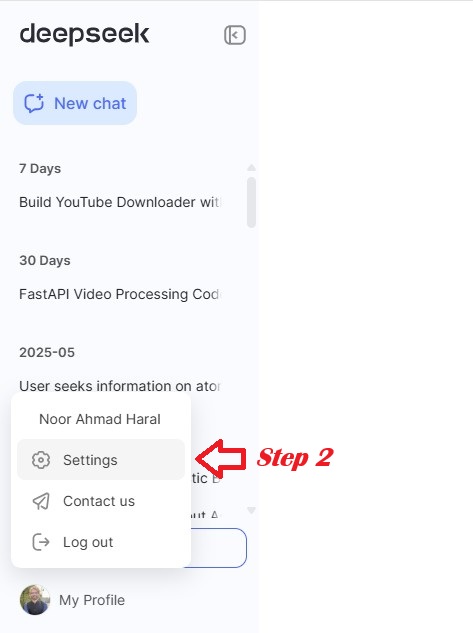Click scrollbar down arrow in chat list
The image size is (473, 633).
(x=251, y=510)
